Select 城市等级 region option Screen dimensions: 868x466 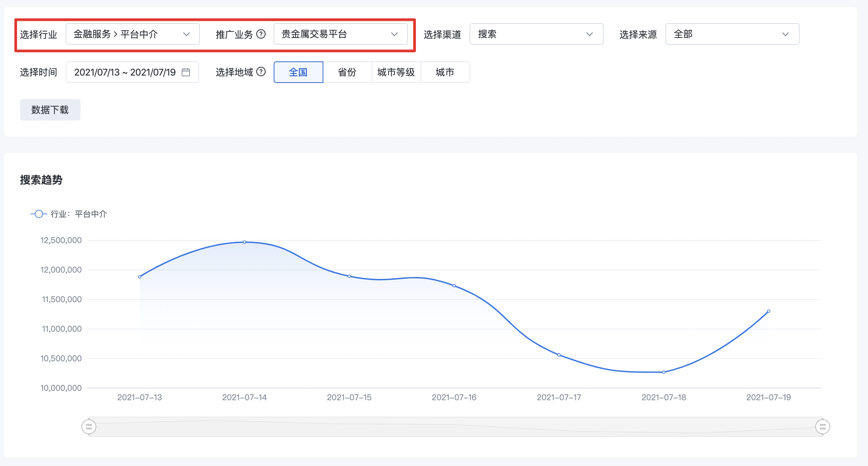[396, 72]
